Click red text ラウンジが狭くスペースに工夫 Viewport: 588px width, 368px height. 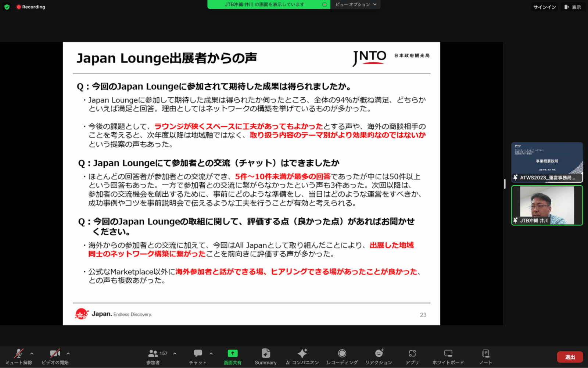[238, 126]
